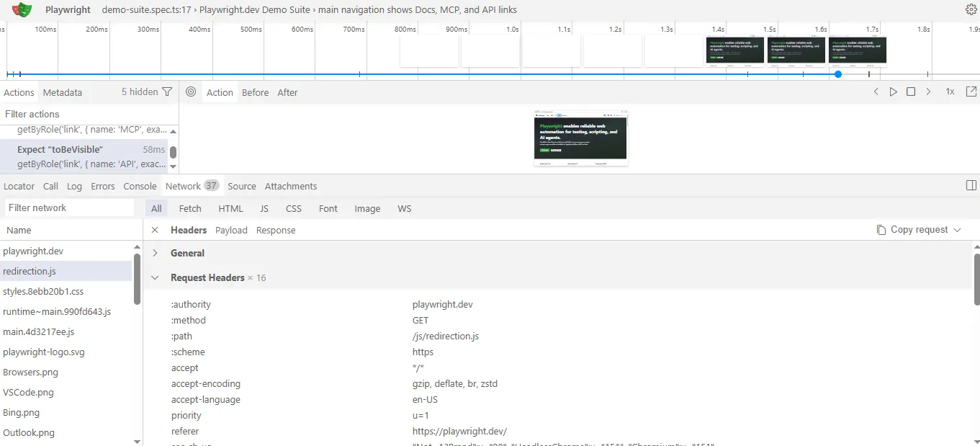Viewport: 980px width, 446px height.
Task: Select the Bing.png request
Action: 66,412
